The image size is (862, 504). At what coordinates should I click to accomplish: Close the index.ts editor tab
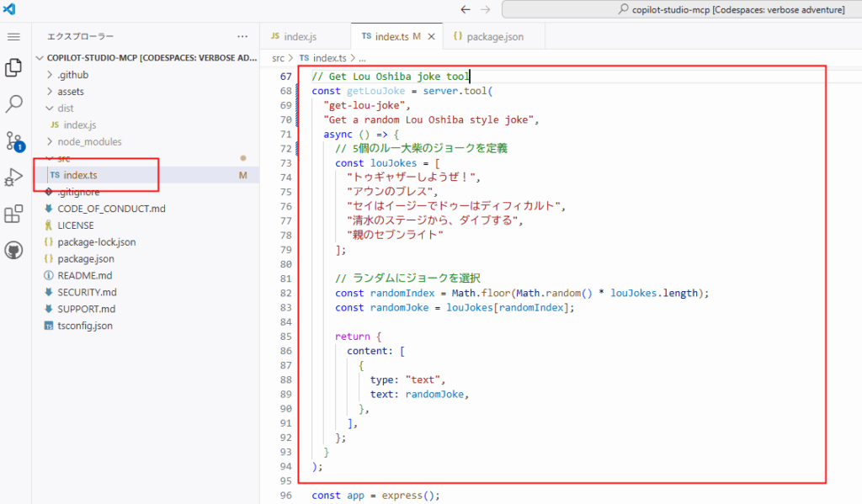click(431, 37)
